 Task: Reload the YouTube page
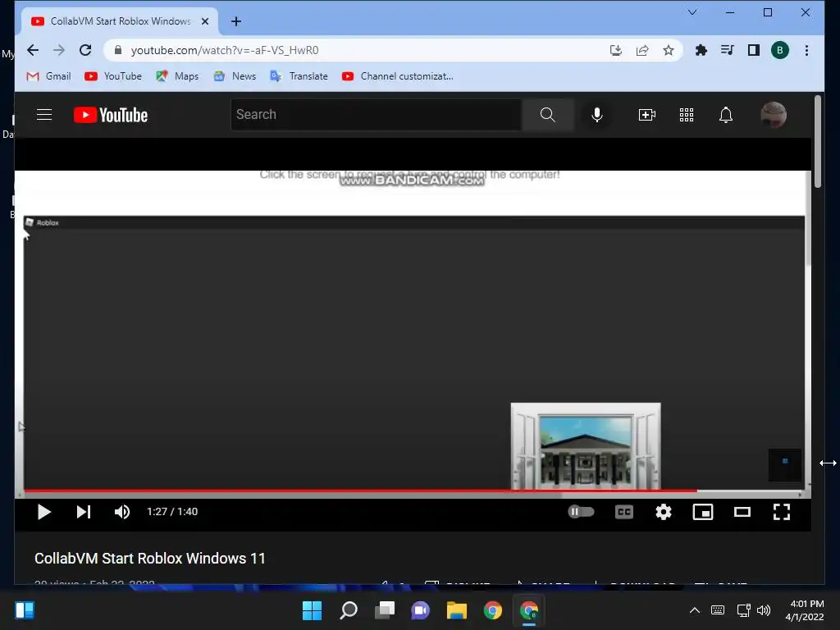(x=85, y=50)
